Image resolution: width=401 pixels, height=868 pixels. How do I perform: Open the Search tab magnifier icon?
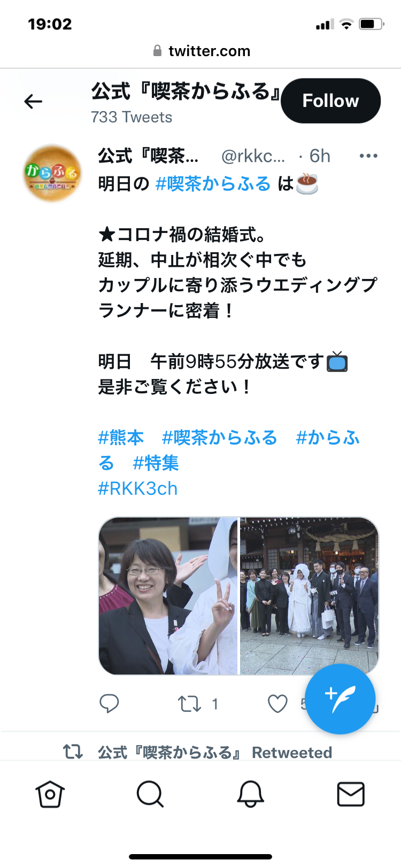[x=150, y=794]
